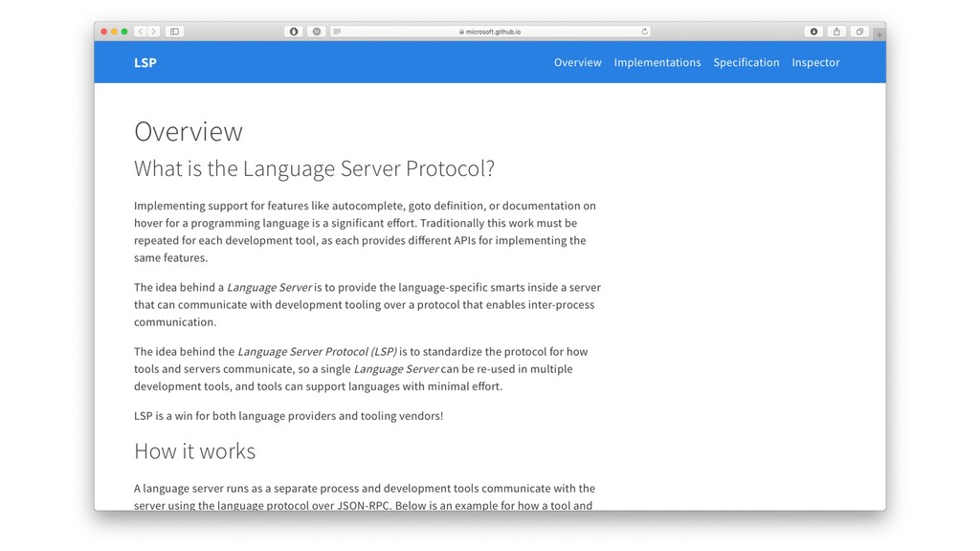
Task: Click sentence "LSP is a win for both language providers"
Action: [289, 416]
